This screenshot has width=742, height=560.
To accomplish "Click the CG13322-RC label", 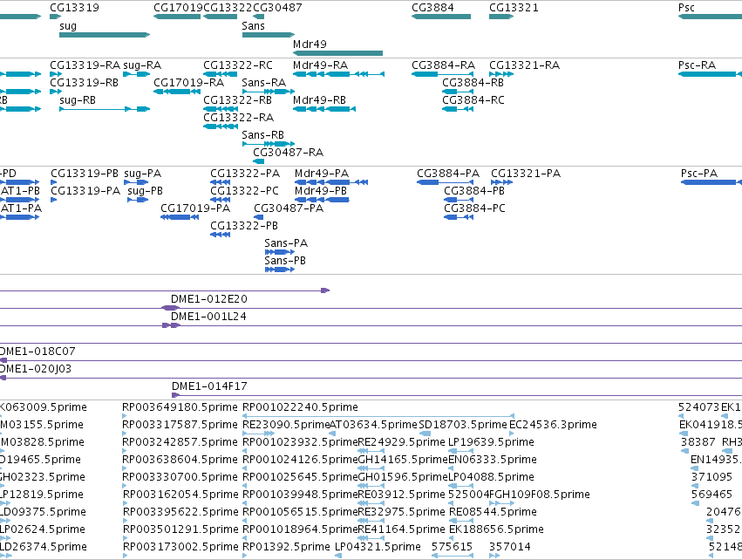I will point(238,65).
